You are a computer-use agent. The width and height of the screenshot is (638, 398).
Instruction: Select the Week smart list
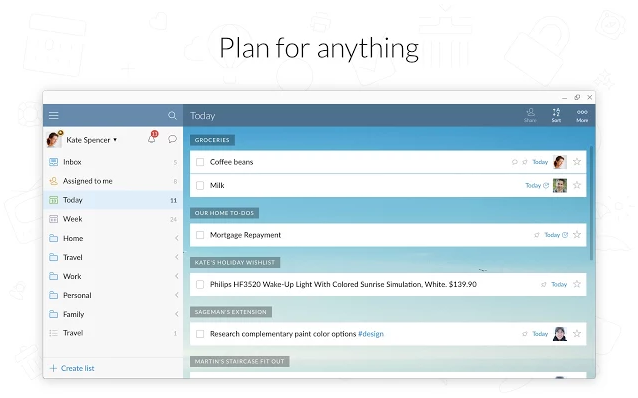coord(113,219)
